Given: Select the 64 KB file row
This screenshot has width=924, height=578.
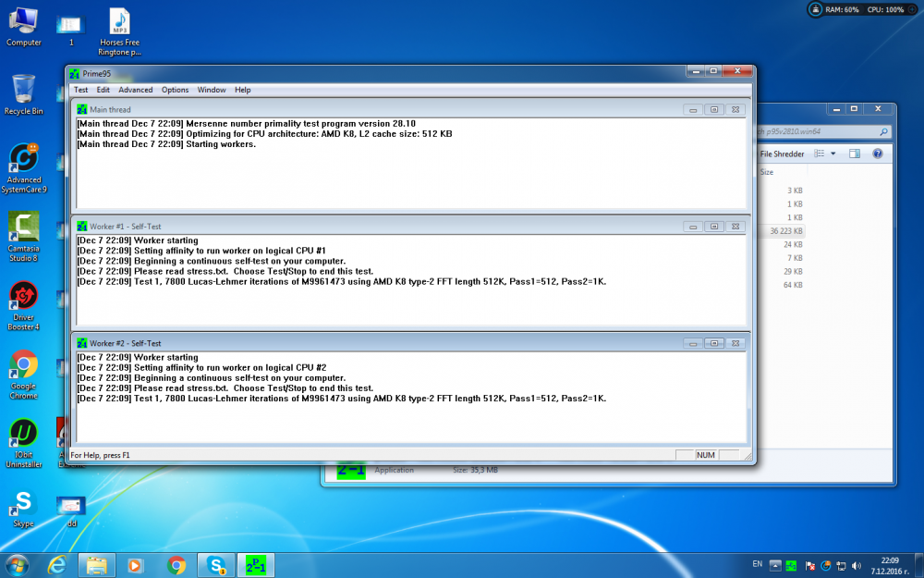Looking at the screenshot, I should point(782,285).
